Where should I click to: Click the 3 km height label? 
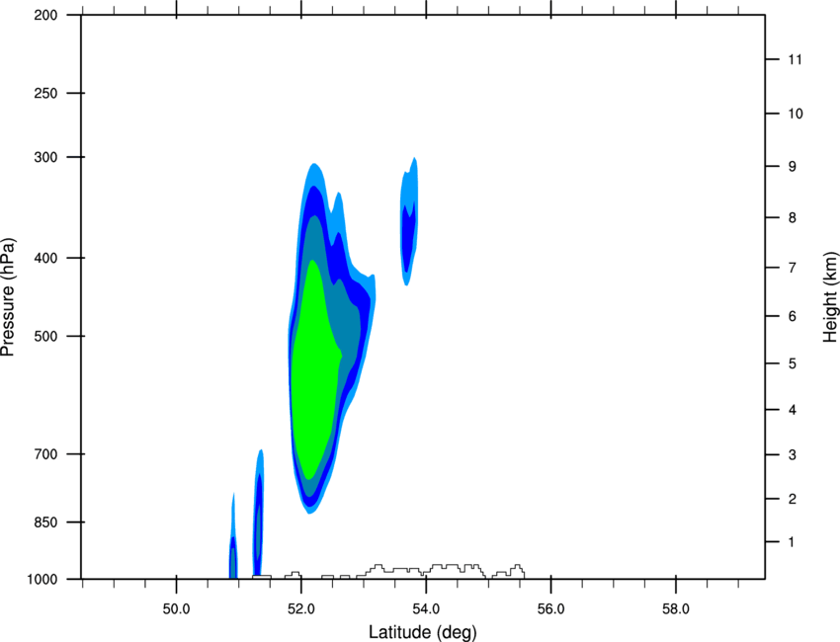(793, 455)
